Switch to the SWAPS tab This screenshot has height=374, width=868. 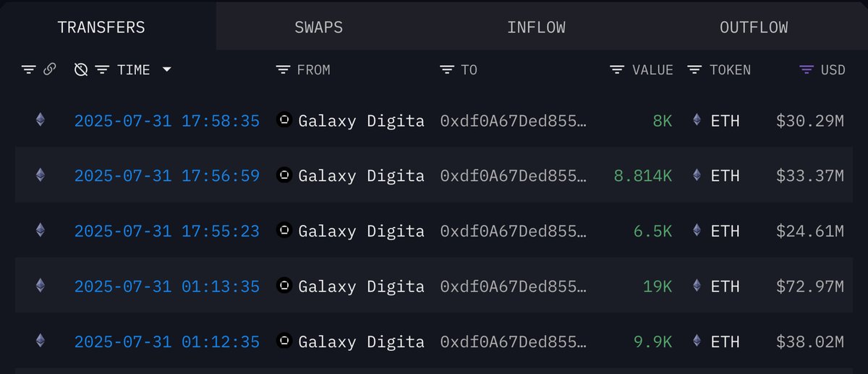tap(318, 27)
